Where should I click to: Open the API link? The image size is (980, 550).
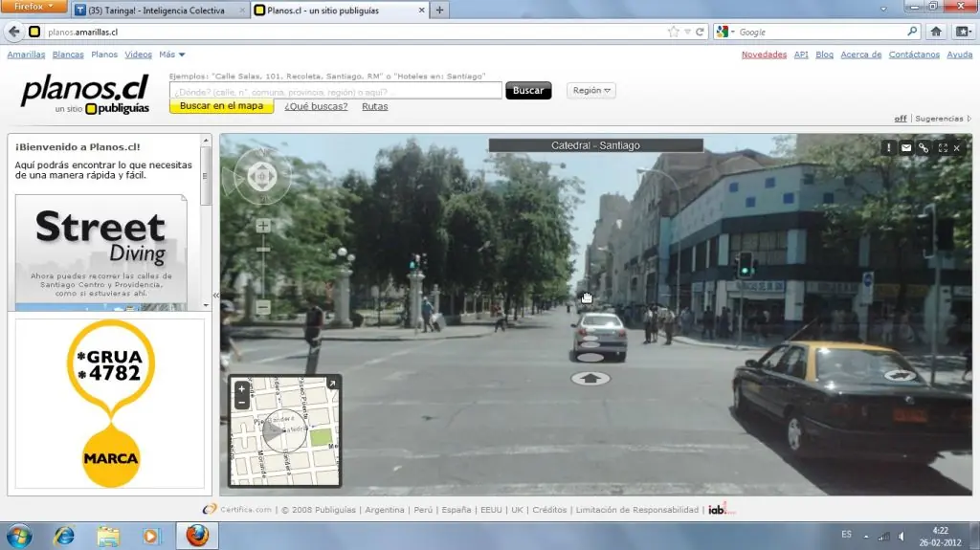pos(801,55)
